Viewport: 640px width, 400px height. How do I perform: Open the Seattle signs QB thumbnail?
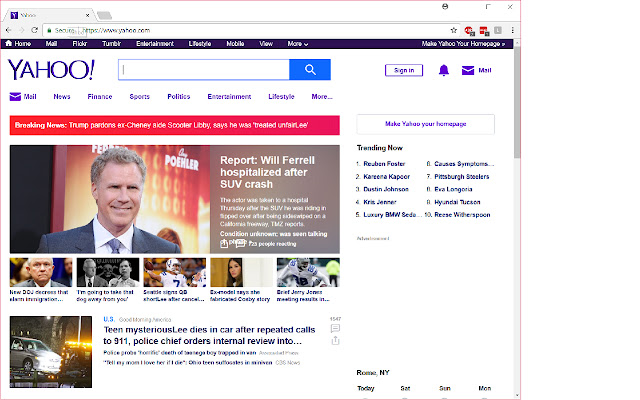pyautogui.click(x=175, y=272)
